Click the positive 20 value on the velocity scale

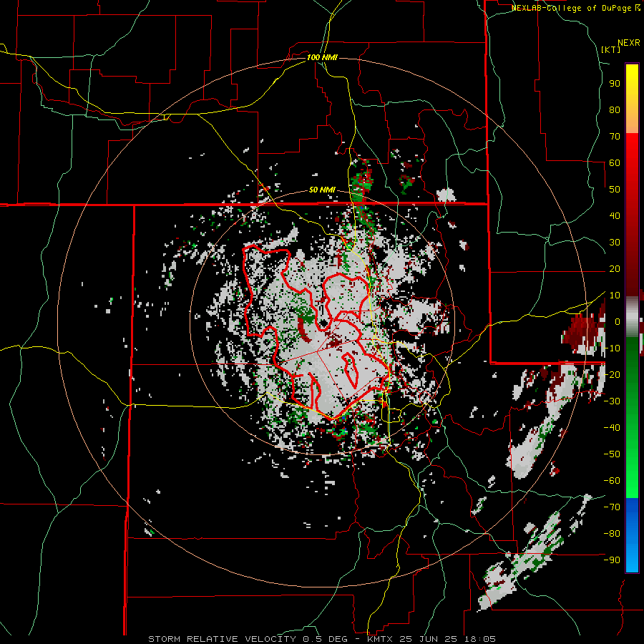[x=615, y=269]
